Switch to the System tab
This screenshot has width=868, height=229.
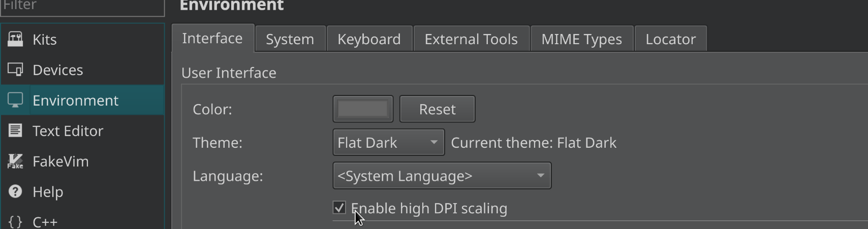coord(290,39)
